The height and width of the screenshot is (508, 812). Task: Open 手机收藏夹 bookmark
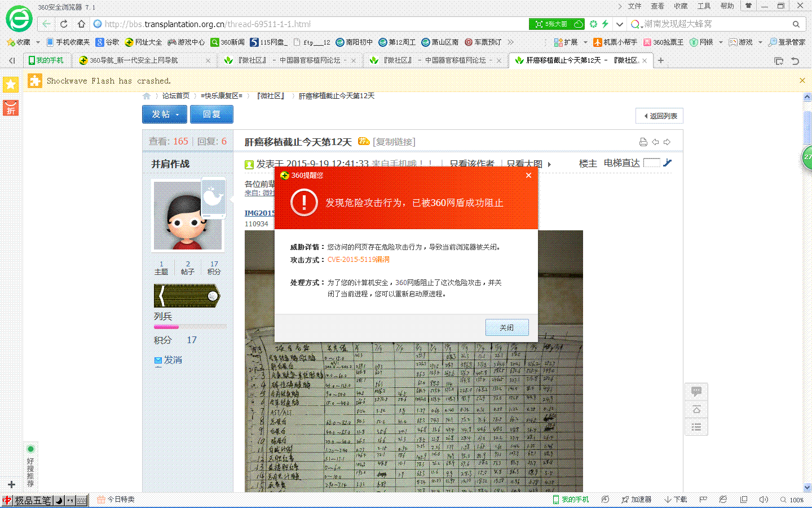tap(68, 42)
